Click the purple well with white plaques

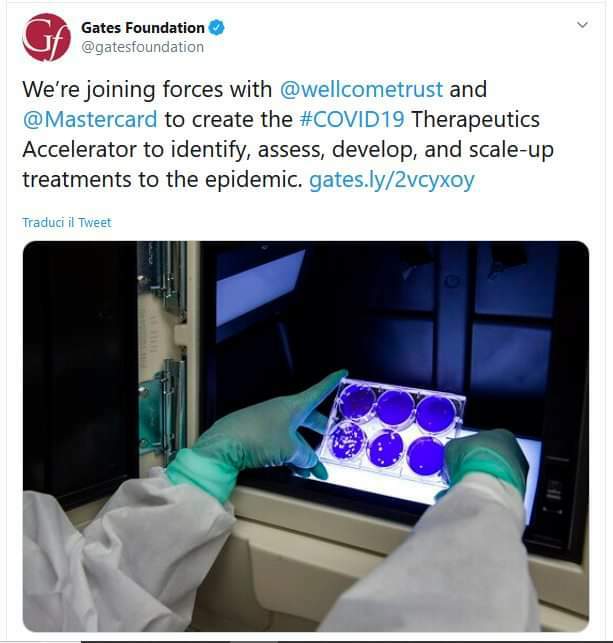(348, 441)
